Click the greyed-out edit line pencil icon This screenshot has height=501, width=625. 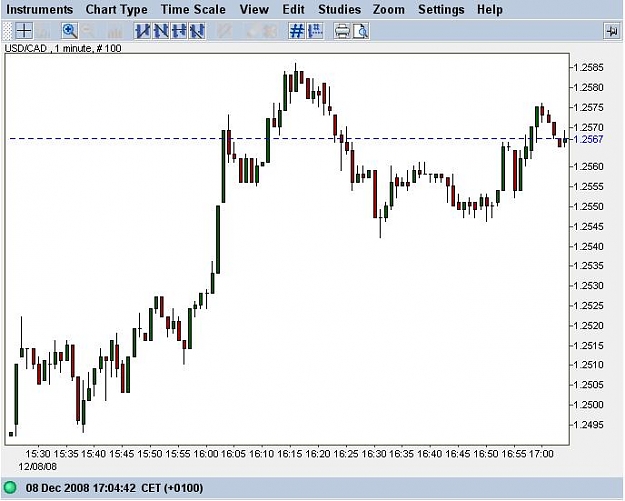click(x=224, y=31)
